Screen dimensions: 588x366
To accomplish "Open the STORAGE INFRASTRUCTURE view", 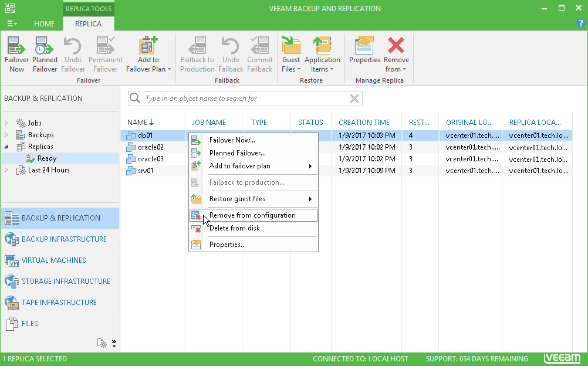I will pyautogui.click(x=60, y=282).
